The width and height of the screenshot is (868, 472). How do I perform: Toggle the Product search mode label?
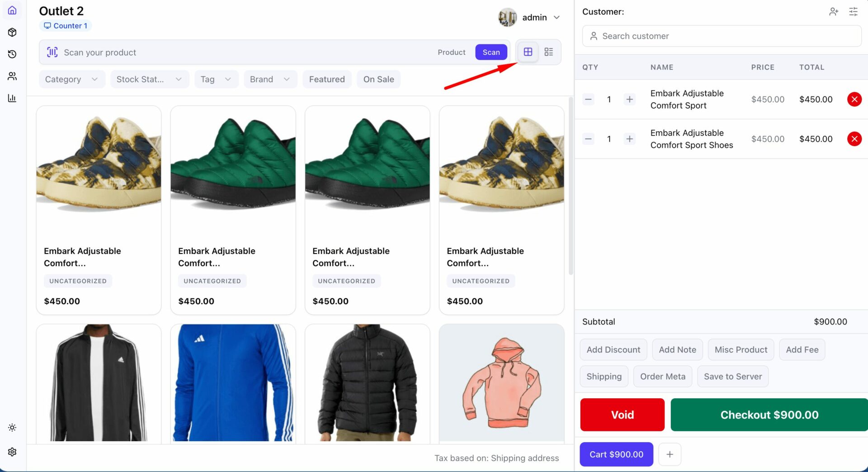451,52
